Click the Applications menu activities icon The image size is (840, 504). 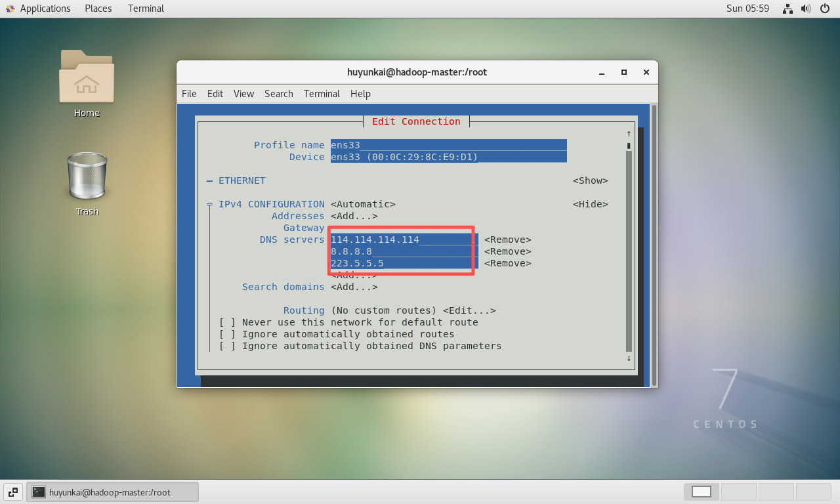point(10,9)
